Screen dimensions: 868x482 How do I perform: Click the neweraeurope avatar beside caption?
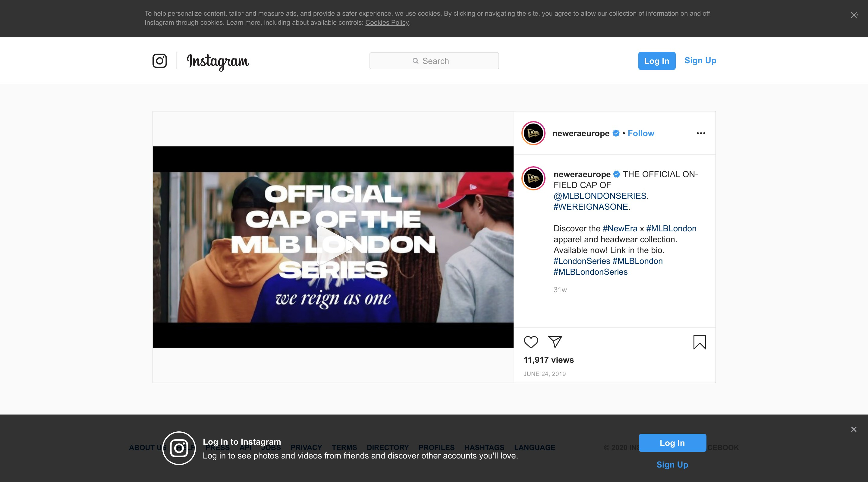(533, 179)
